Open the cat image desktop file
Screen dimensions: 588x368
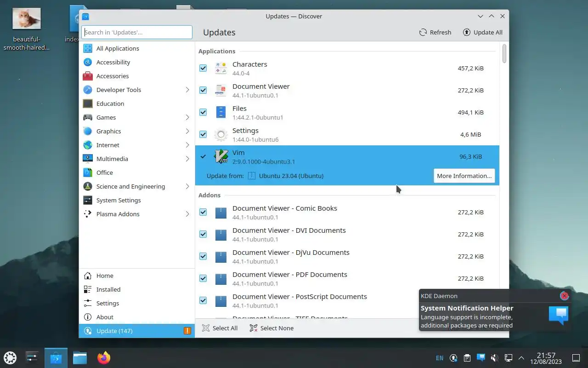pyautogui.click(x=27, y=29)
